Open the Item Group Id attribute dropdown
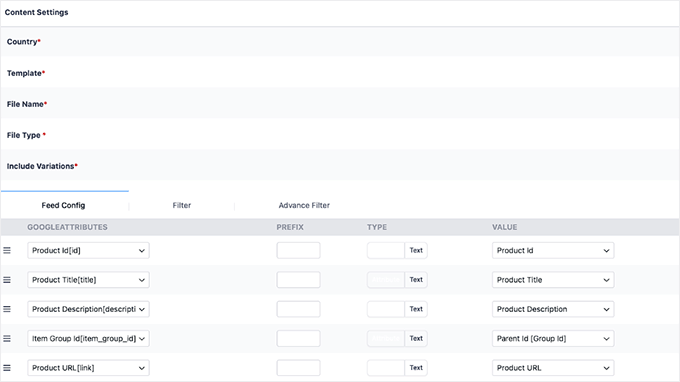 click(88, 339)
